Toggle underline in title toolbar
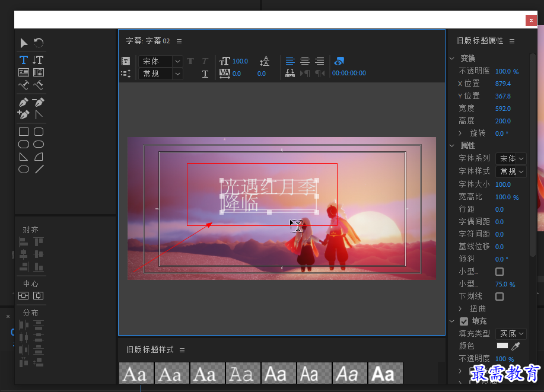Screen dimensions: 544x392 point(205,74)
